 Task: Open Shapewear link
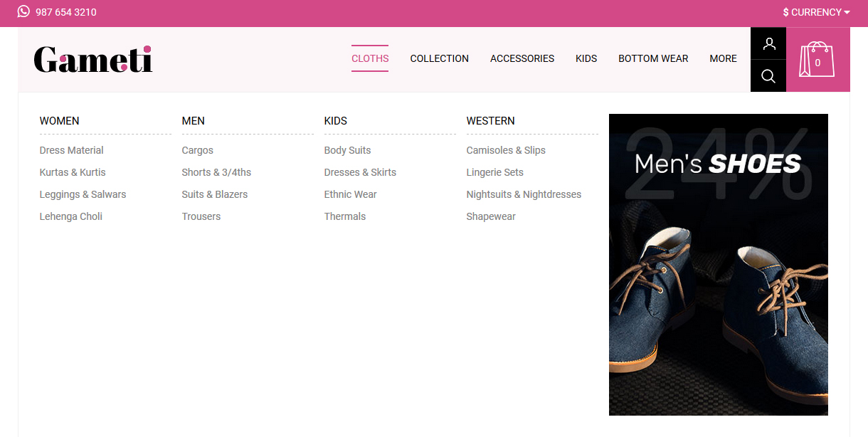tap(491, 216)
